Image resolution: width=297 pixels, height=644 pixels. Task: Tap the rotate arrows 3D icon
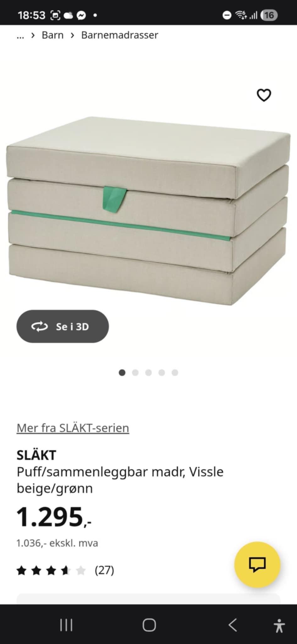coord(40,327)
